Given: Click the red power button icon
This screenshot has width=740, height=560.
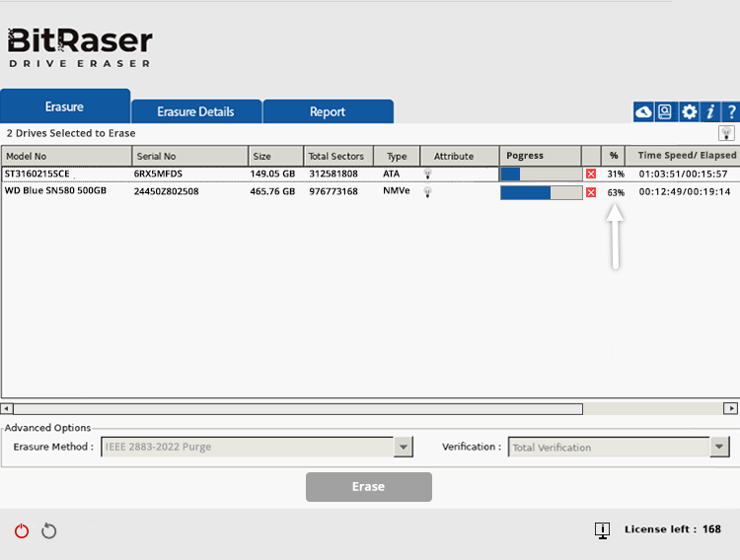Looking at the screenshot, I should (22, 531).
